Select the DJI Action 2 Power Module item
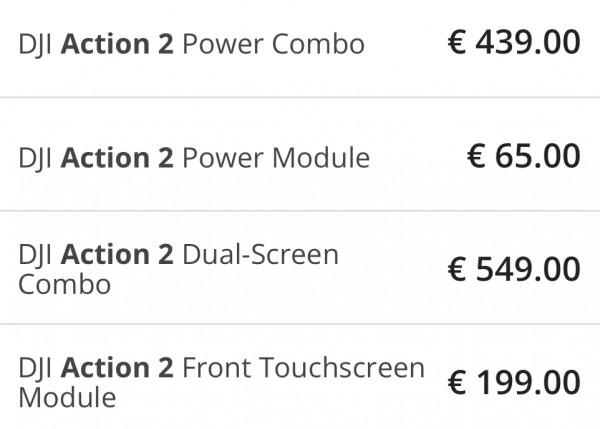This screenshot has height=429, width=600. (194, 158)
